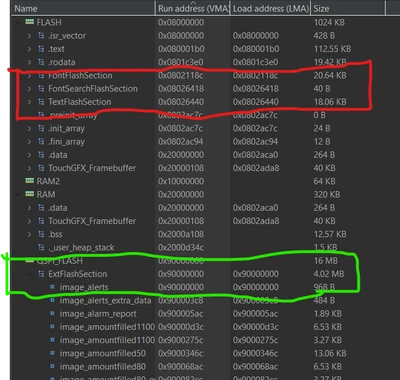Click the run address 0x2000d34c

[181, 247]
